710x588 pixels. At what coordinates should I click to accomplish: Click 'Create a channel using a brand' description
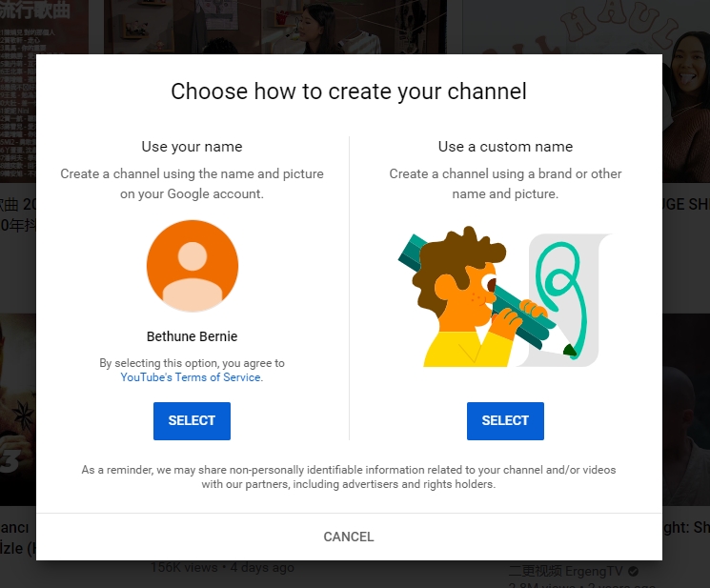[x=505, y=183]
